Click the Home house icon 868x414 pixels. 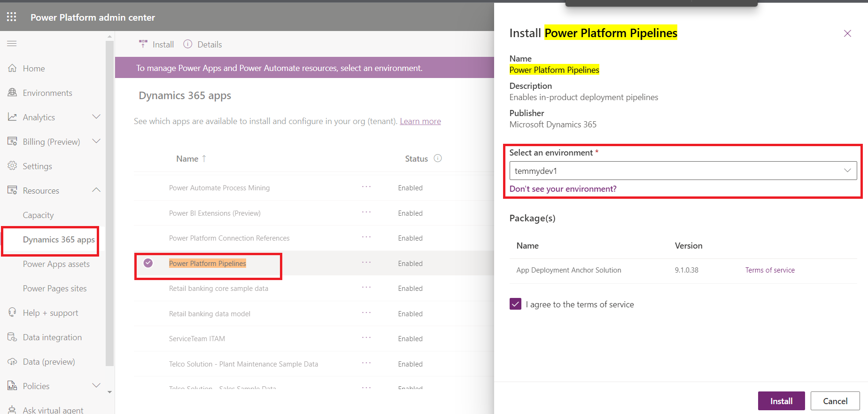13,68
